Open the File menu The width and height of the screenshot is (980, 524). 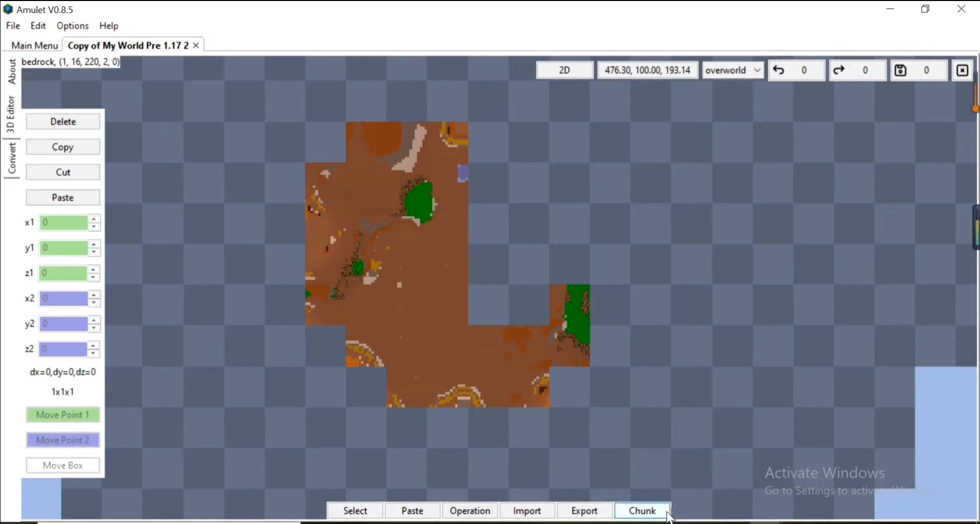coord(13,26)
